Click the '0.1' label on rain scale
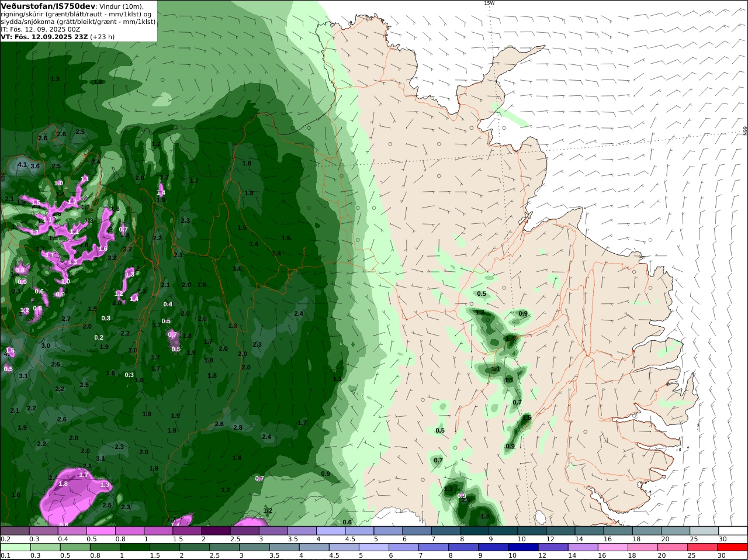This screenshot has height=560, width=748. (x=6, y=555)
